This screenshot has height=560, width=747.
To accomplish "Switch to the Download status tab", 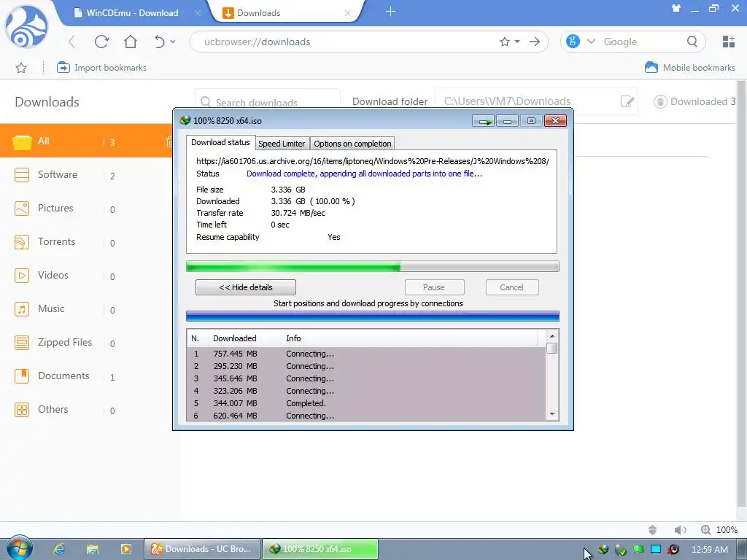I will [x=220, y=142].
